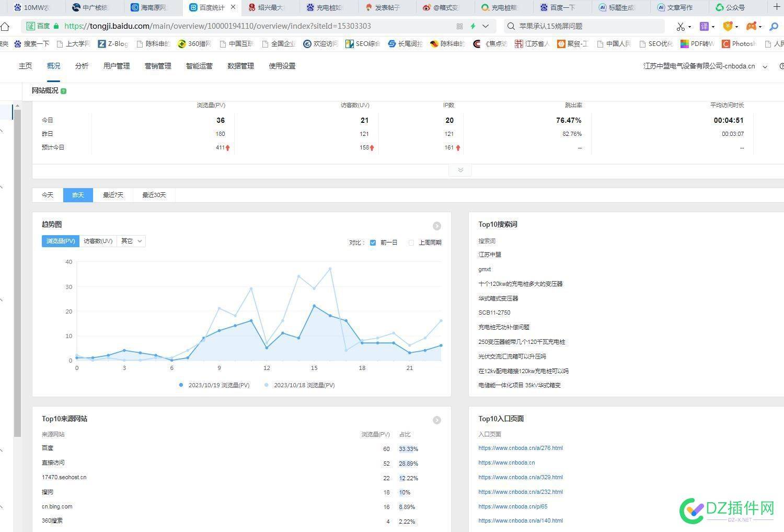Click search term 华式箱式变压器
The height and width of the screenshot is (532, 784).
(x=498, y=298)
